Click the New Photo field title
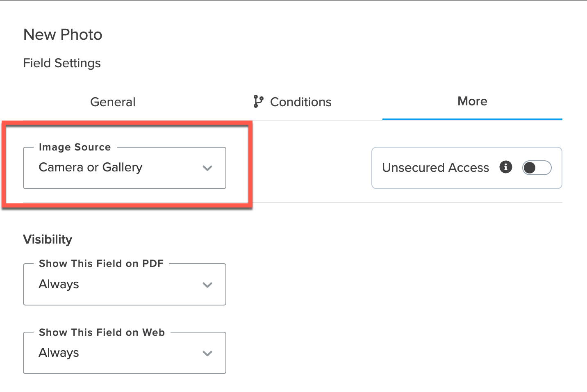The width and height of the screenshot is (587, 392). point(63,35)
